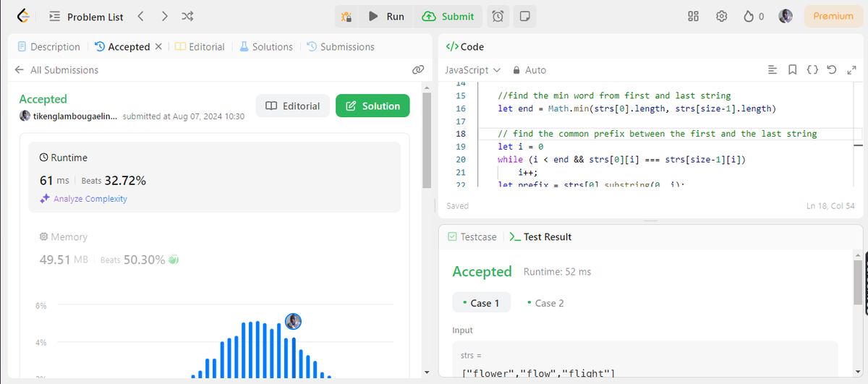
Task: Open the notes sticky icon
Action: [525, 16]
